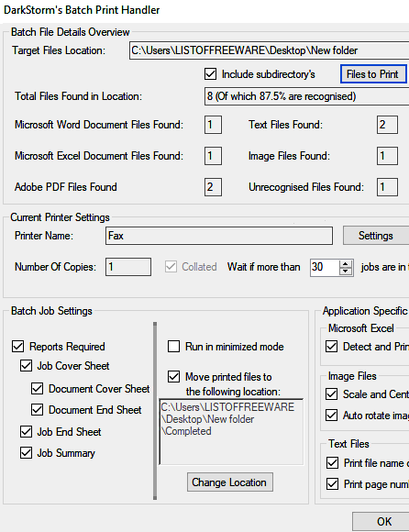
Task: Click the Change Location button
Action: point(229,482)
